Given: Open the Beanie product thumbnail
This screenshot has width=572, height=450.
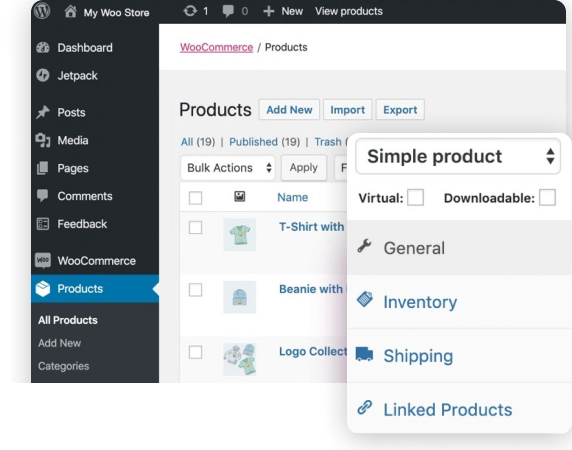Looking at the screenshot, I should point(240,297).
